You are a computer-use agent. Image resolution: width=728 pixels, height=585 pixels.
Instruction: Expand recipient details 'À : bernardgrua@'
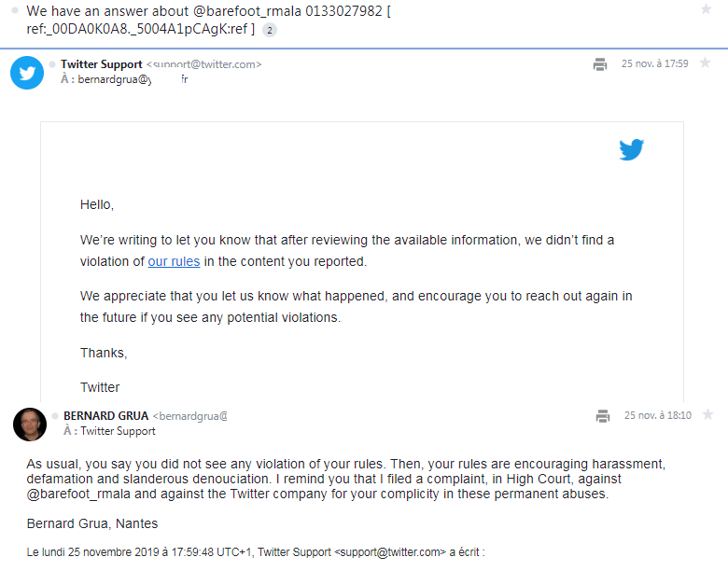(121, 79)
